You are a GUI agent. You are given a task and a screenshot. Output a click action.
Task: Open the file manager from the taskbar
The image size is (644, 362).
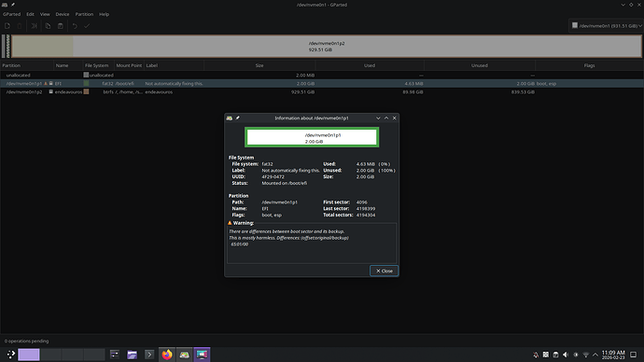coord(132,355)
